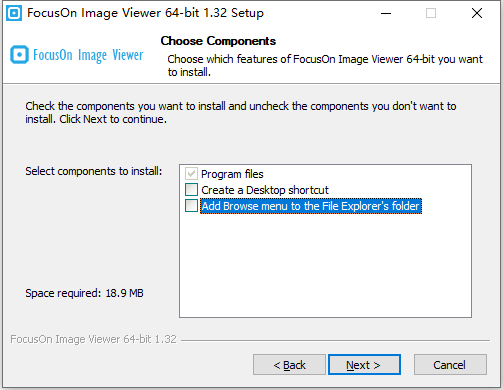The image size is (503, 390).
Task: Cancel the installation
Action: tap(450, 365)
